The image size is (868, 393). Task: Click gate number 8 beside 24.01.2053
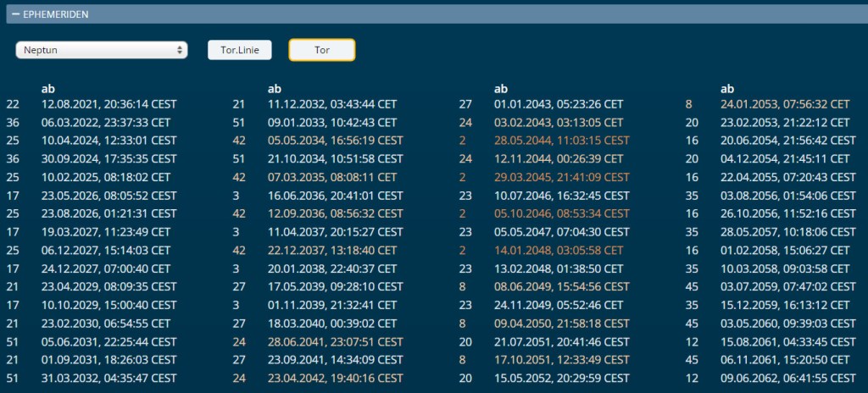click(x=689, y=104)
